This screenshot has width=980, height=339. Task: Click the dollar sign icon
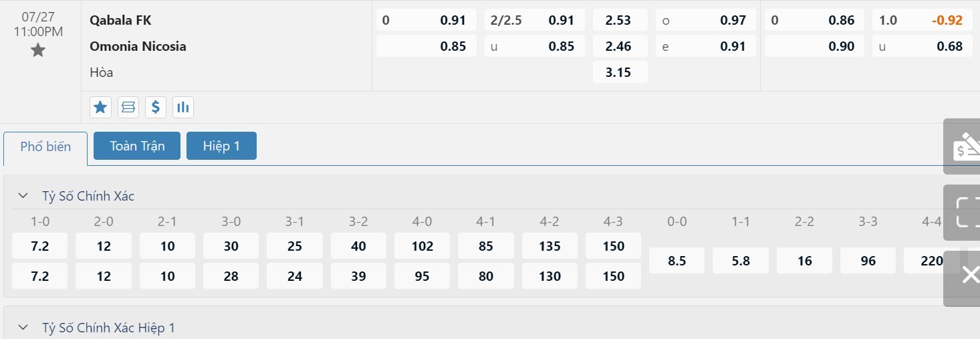tap(156, 107)
